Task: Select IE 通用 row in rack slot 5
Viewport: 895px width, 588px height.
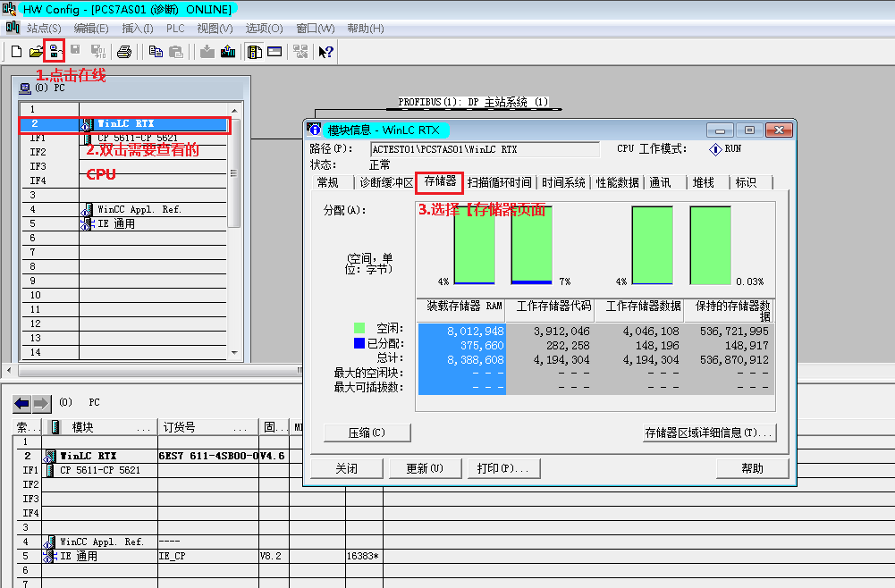Action: (x=124, y=223)
